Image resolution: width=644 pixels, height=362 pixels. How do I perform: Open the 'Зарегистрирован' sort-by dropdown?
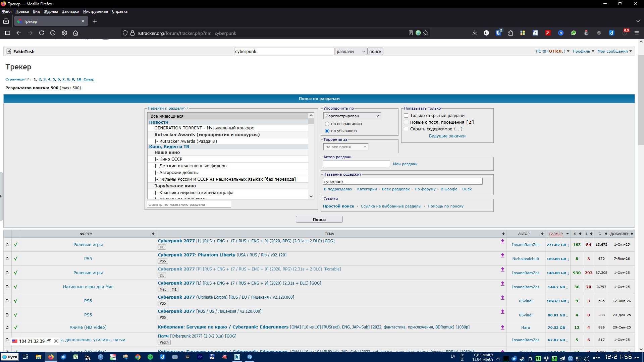(352, 116)
